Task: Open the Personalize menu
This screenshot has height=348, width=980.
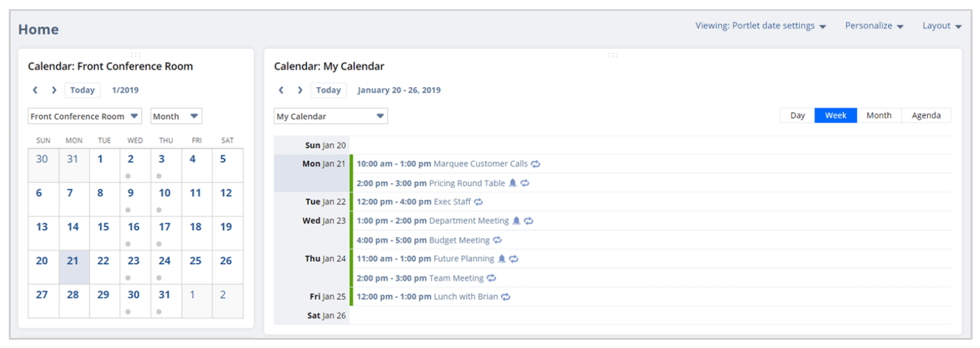Action: [x=874, y=26]
